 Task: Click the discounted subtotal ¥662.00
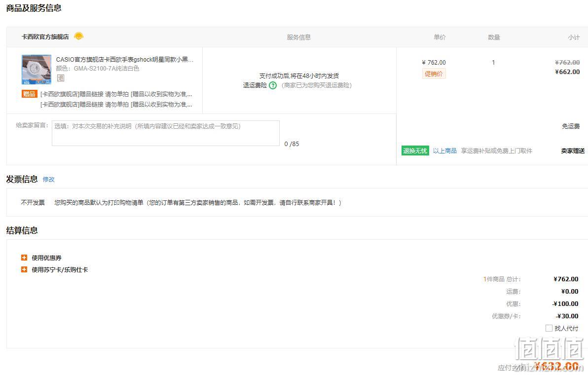click(x=567, y=72)
